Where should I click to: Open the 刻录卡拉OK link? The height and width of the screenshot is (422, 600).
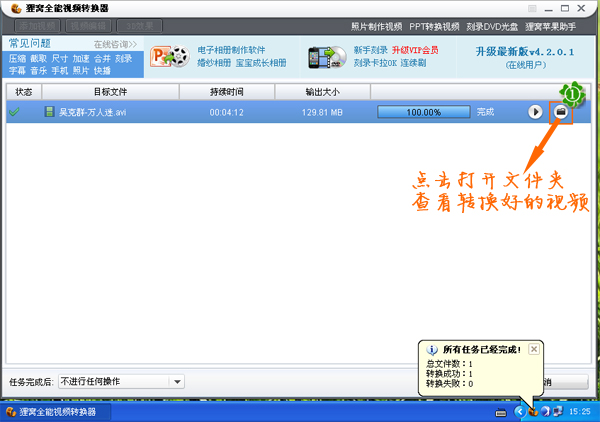click(x=375, y=63)
